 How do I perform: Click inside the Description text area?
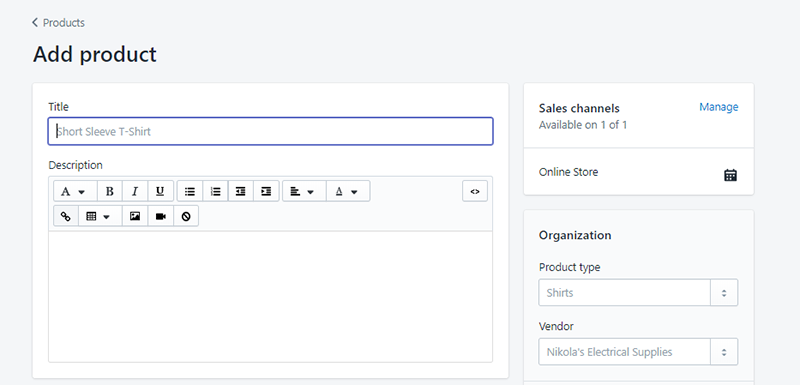pyautogui.click(x=270, y=296)
